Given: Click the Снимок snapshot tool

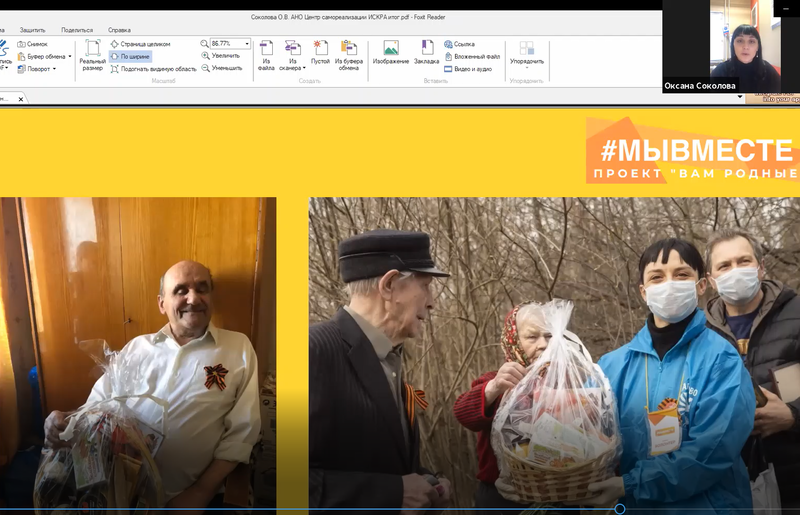Looking at the screenshot, I should pyautogui.click(x=32, y=44).
